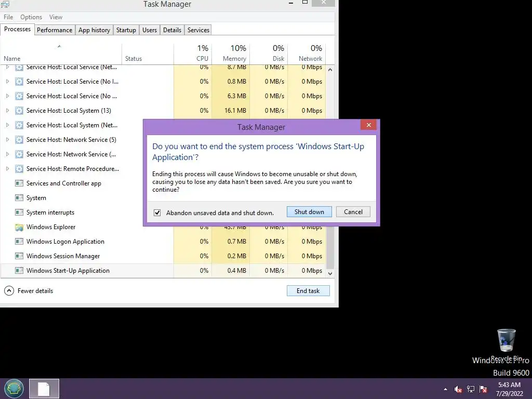Switch to the Performance tab
Image resolution: width=532 pixels, height=399 pixels.
click(x=55, y=30)
